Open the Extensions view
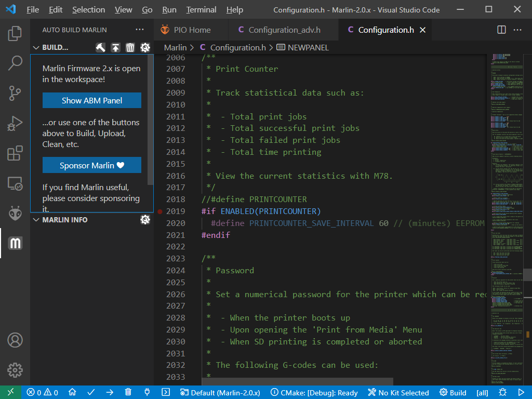 15,153
